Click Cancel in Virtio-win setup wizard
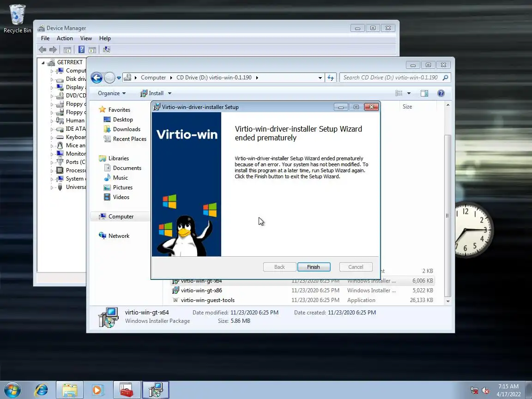Screen dimensions: 532x399 click(x=356, y=267)
